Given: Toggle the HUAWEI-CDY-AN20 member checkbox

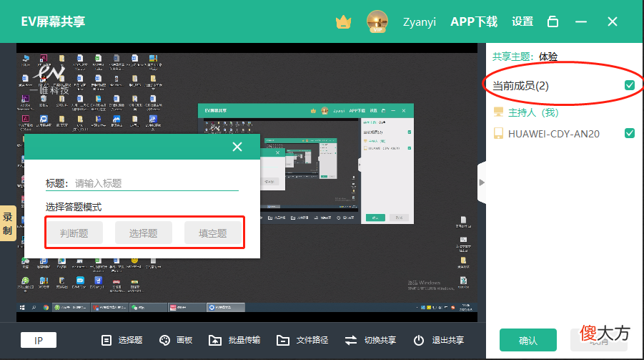Looking at the screenshot, I should (629, 133).
